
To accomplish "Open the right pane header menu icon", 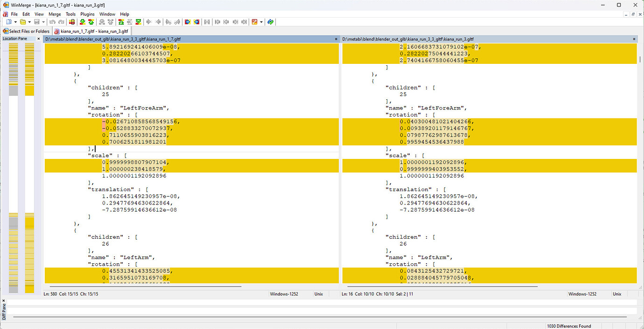I will 634,39.
